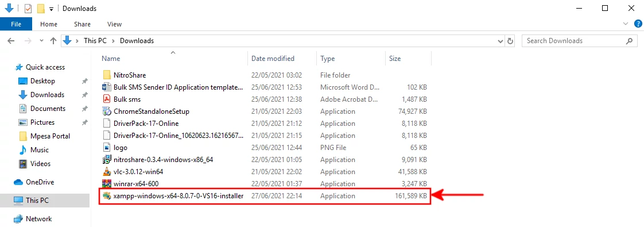Click the Adobe PDF icon for Bulk sms
Viewport: 644px width, 227px height.
click(x=107, y=99)
